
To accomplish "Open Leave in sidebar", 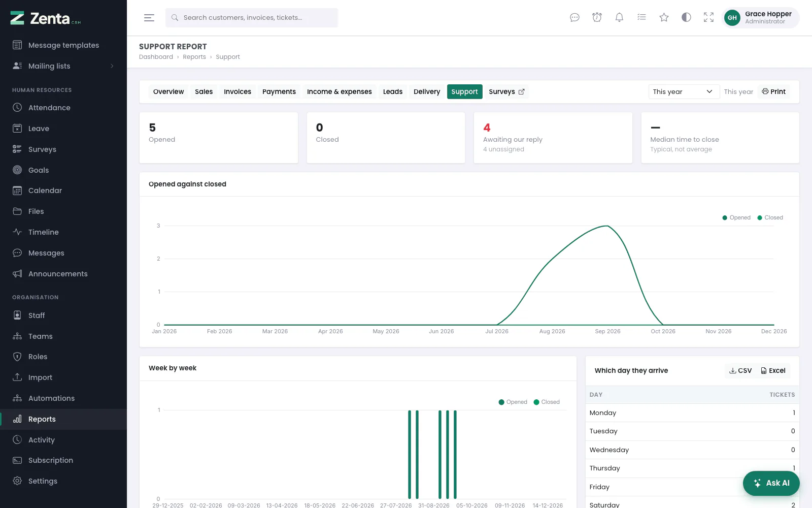I will pyautogui.click(x=63, y=129).
